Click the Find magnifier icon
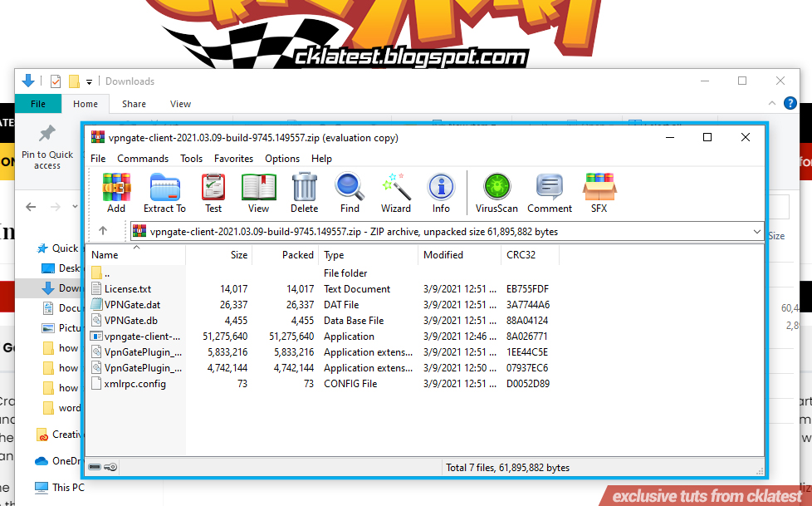The image size is (812, 506). (350, 187)
